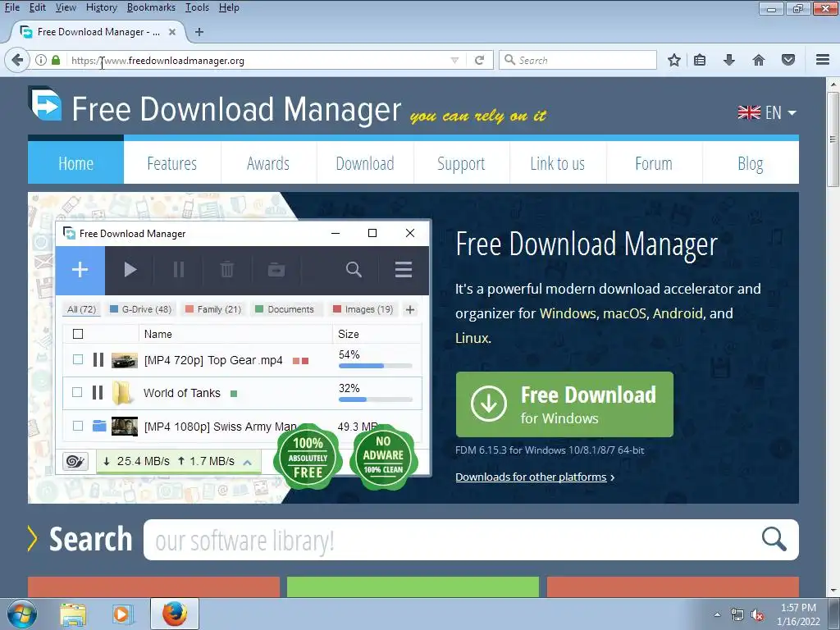Open the Tools menu
Screen dimensions: 840x630
pyautogui.click(x=197, y=7)
